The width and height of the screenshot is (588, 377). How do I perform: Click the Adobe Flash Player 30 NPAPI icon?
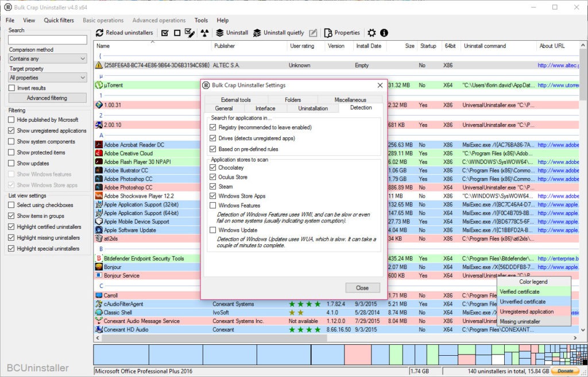pyautogui.click(x=99, y=162)
